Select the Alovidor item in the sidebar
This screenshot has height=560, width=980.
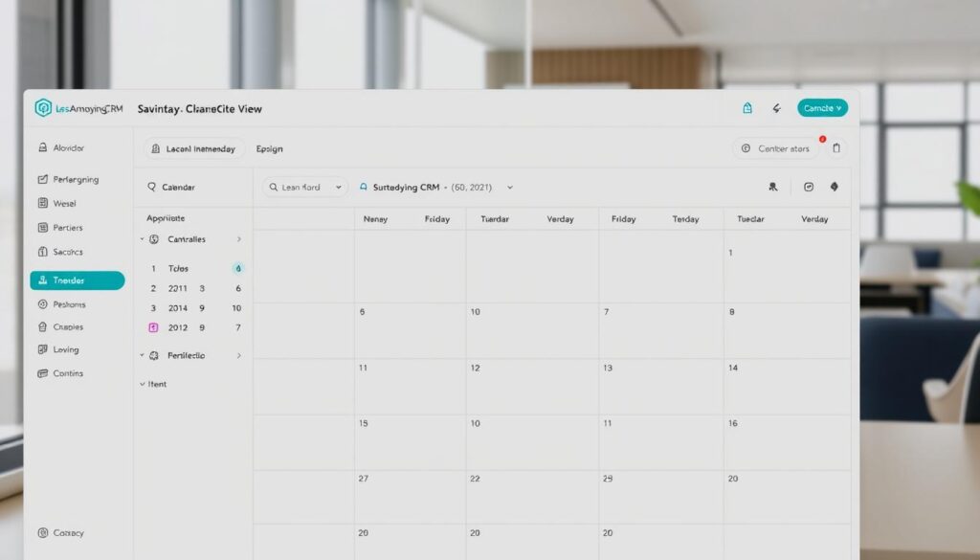(68, 147)
